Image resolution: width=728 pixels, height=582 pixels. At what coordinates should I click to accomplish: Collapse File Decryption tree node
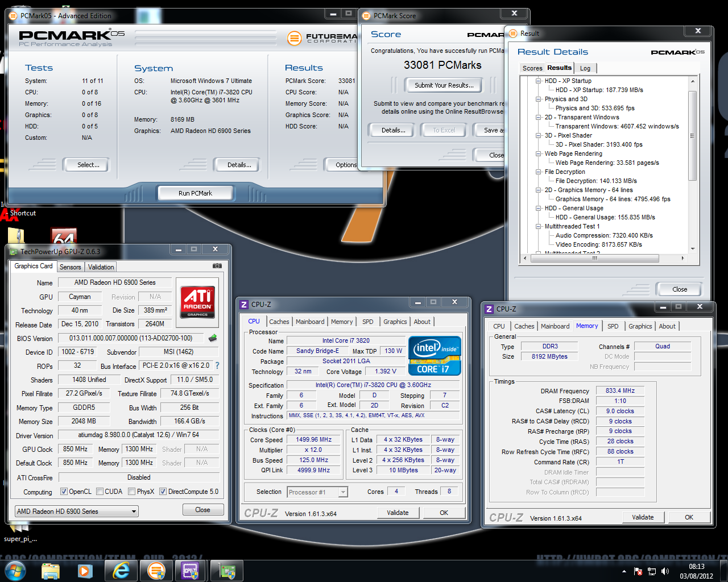(x=538, y=172)
